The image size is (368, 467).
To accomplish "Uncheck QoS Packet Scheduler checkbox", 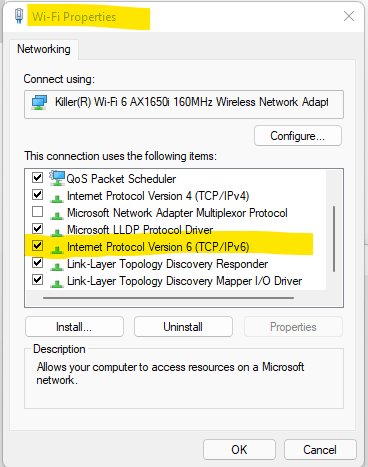I will tap(37, 177).
